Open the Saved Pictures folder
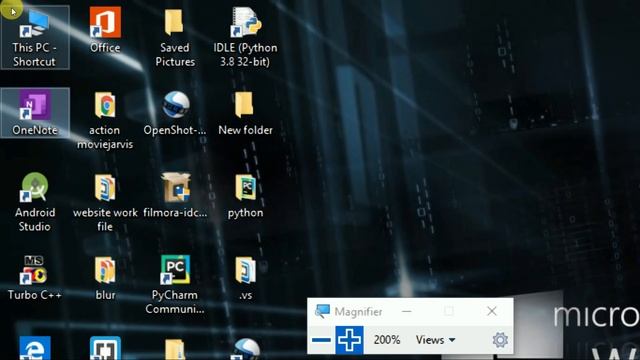Viewport: 640px width, 360px height. click(x=175, y=22)
